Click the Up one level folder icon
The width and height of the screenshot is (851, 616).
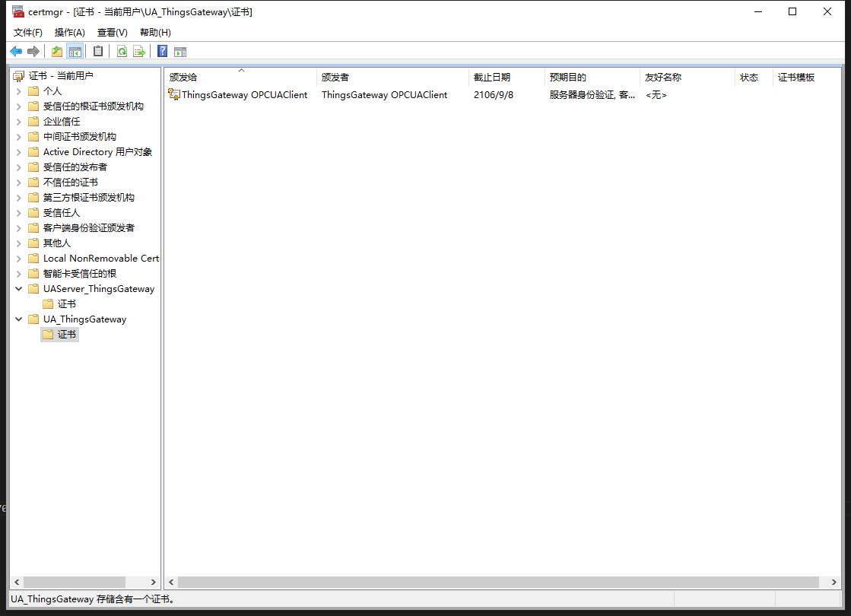[x=57, y=52]
